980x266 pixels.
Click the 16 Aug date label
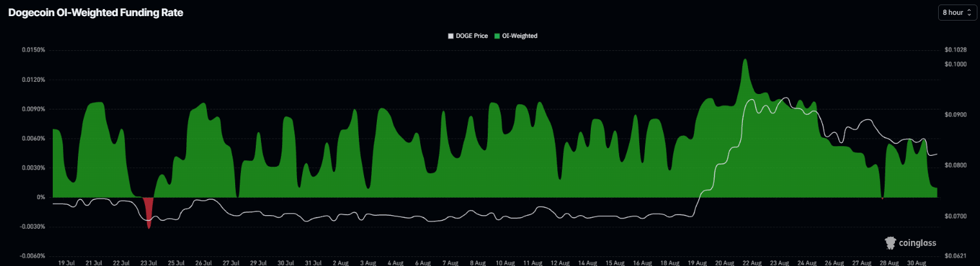(x=644, y=263)
